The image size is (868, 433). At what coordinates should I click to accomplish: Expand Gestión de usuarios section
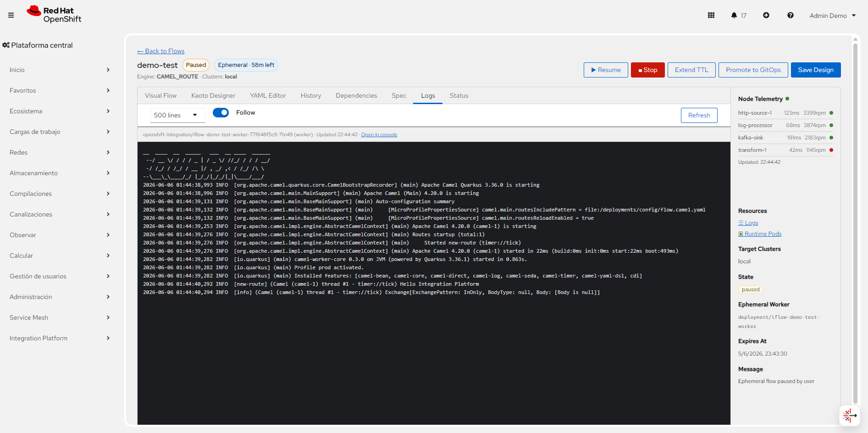click(x=60, y=276)
